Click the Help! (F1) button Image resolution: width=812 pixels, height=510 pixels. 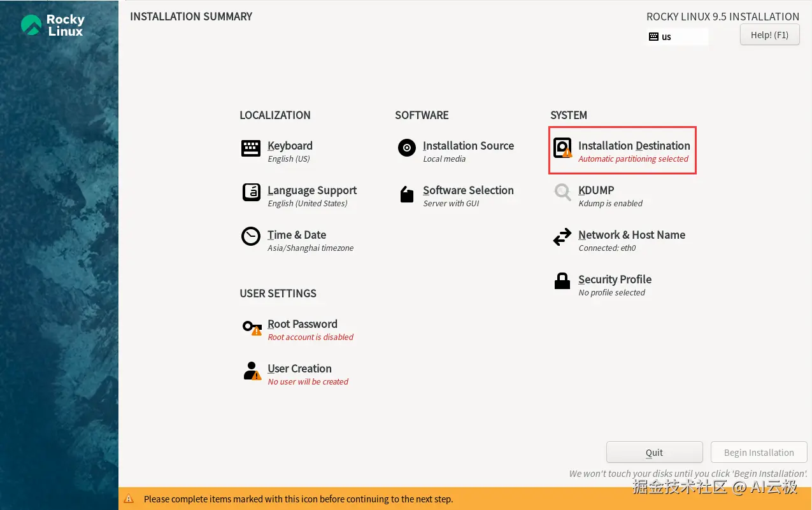point(769,35)
